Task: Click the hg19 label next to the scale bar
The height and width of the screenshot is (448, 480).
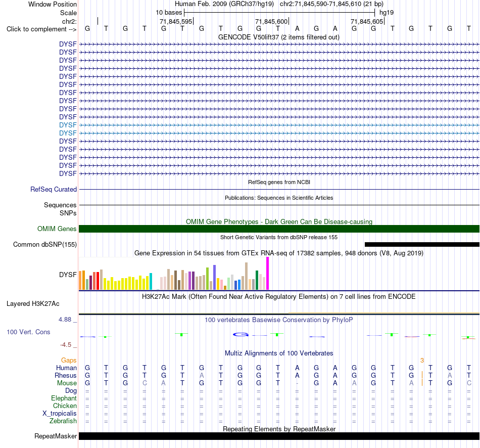Action: tap(387, 13)
